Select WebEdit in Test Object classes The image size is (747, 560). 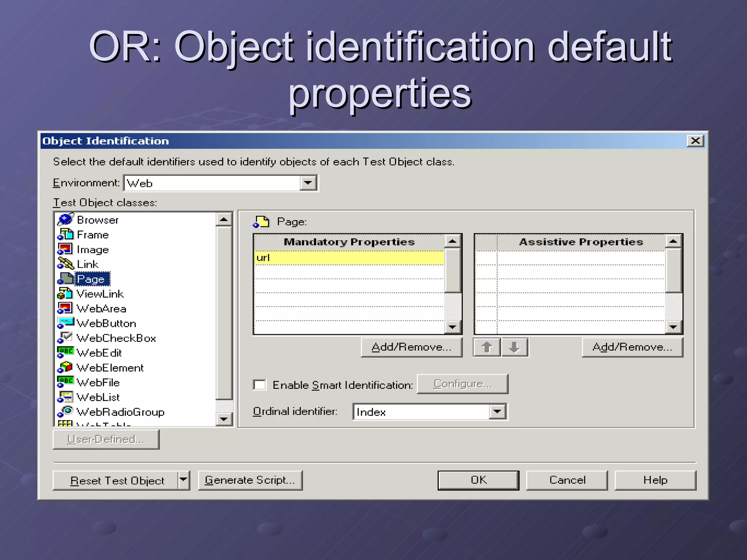click(99, 353)
